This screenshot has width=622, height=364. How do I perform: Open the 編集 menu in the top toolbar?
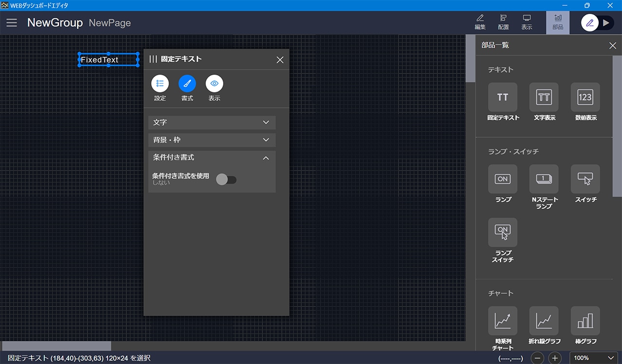(x=480, y=22)
